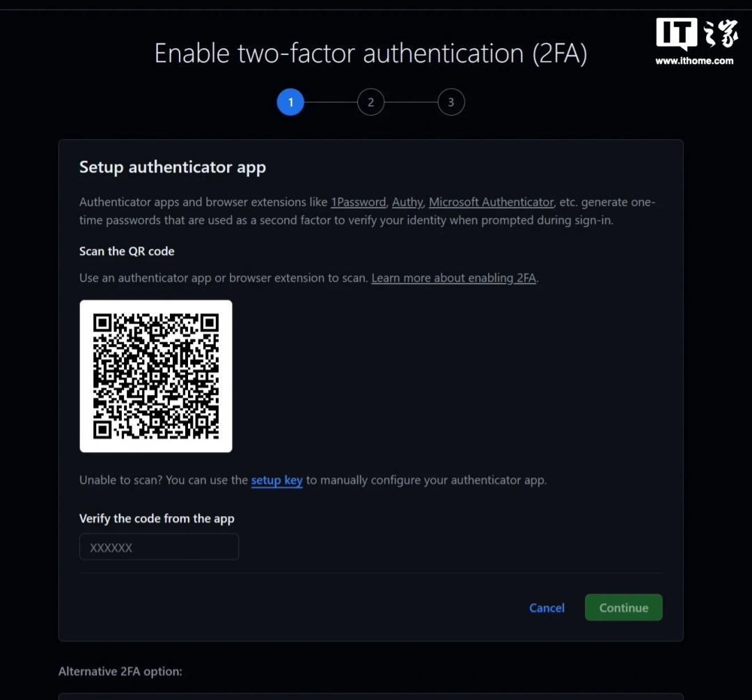Screen dimensions: 752x700
Task: Go to step 3 circle
Action: click(x=451, y=102)
